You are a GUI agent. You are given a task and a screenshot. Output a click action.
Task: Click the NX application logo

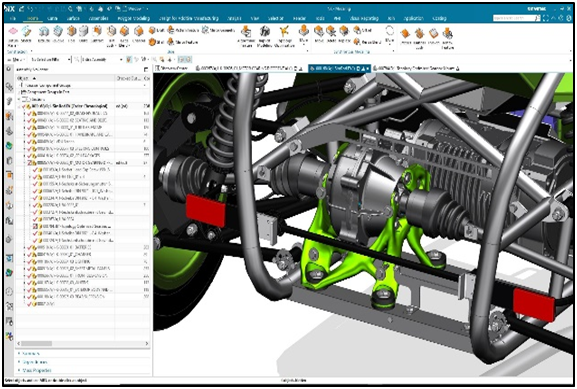click(10, 8)
